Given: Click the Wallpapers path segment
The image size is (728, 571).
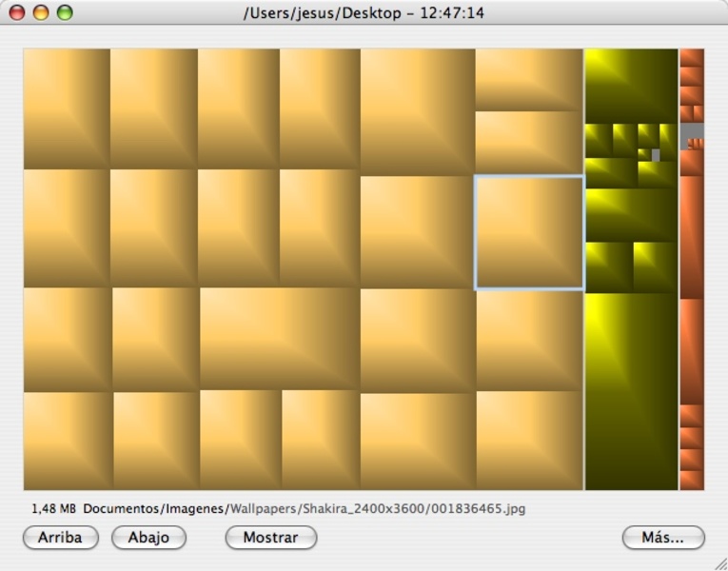Looking at the screenshot, I should (x=263, y=509).
